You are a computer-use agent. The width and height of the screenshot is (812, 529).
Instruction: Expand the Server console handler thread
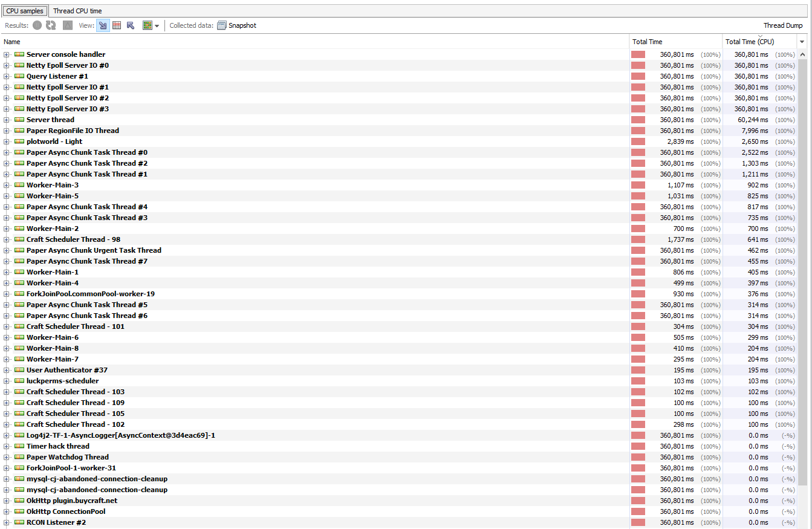7,54
